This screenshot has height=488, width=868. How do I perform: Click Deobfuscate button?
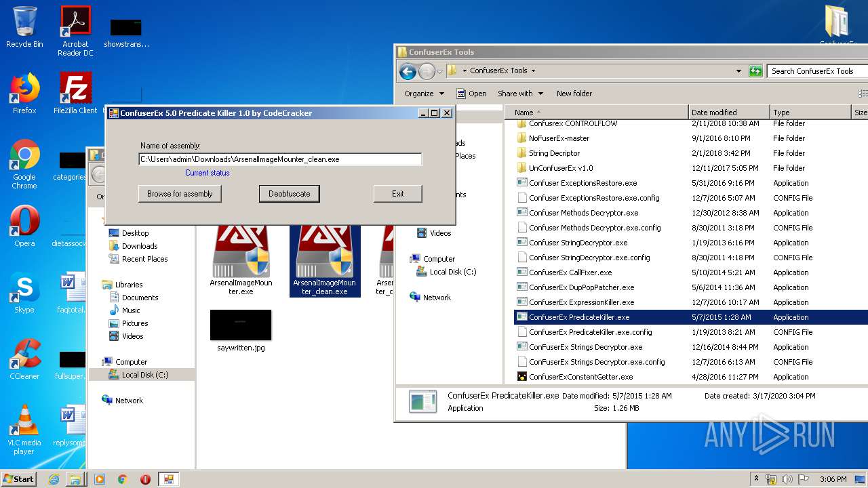pos(290,194)
